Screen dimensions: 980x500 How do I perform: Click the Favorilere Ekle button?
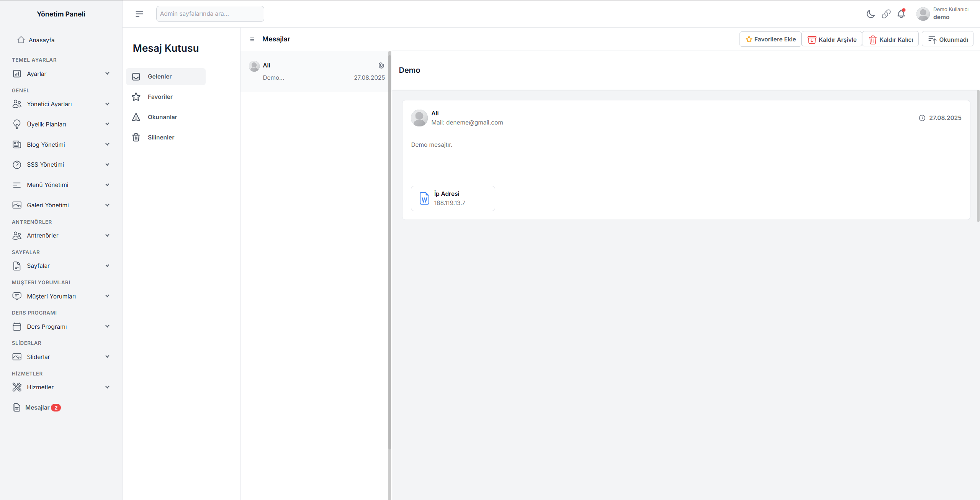click(770, 39)
